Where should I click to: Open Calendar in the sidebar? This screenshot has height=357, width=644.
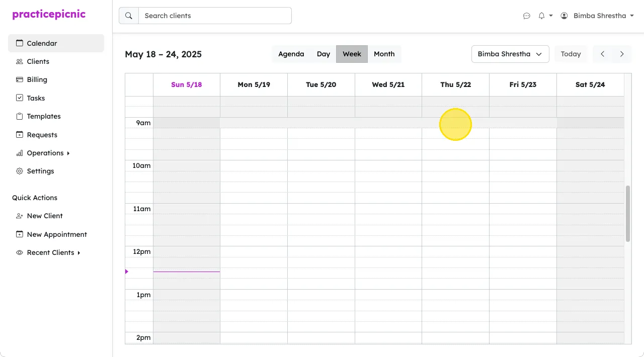56,43
